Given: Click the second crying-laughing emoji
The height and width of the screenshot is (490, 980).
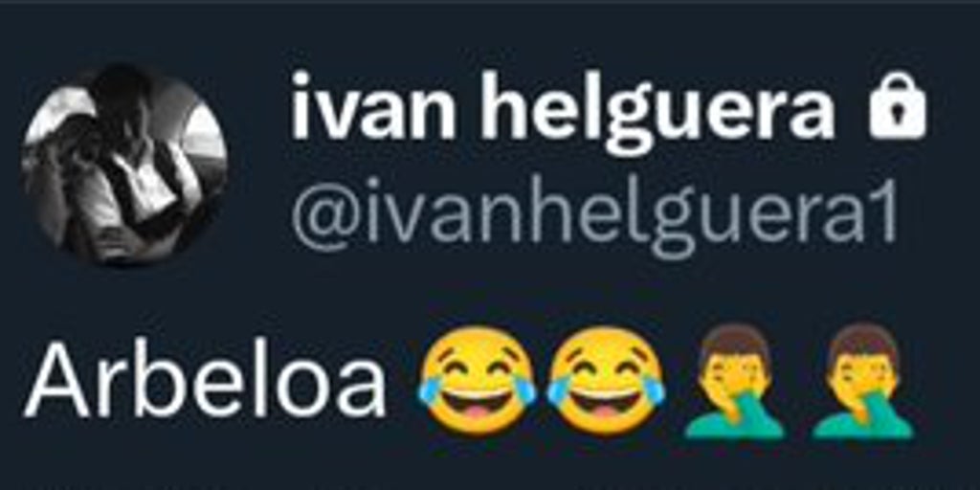Looking at the screenshot, I should 606,381.
